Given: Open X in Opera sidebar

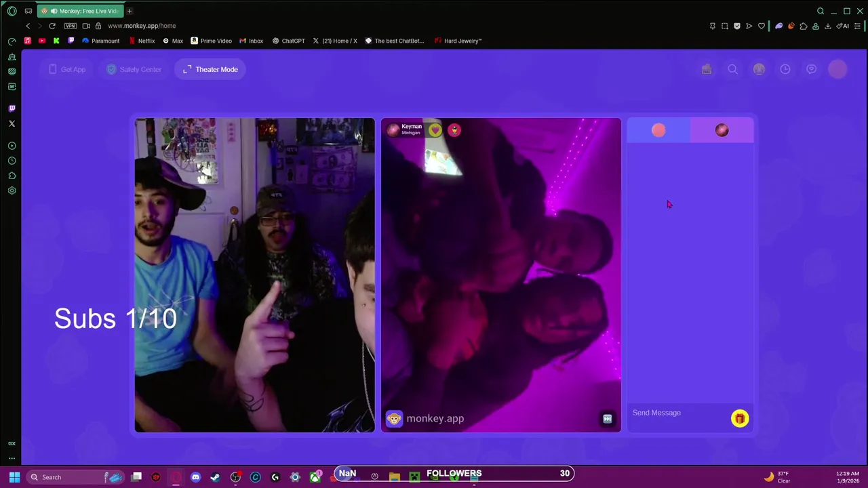Looking at the screenshot, I should pos(12,123).
